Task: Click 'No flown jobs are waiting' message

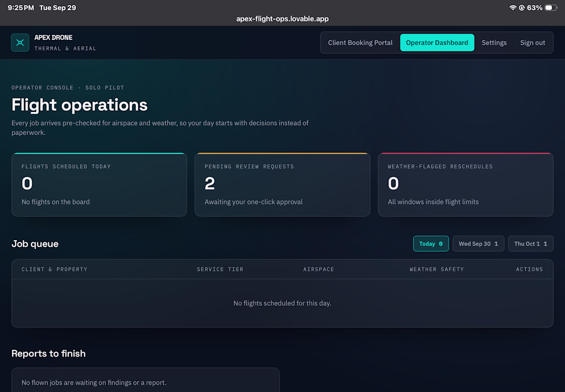Action: pos(93,383)
